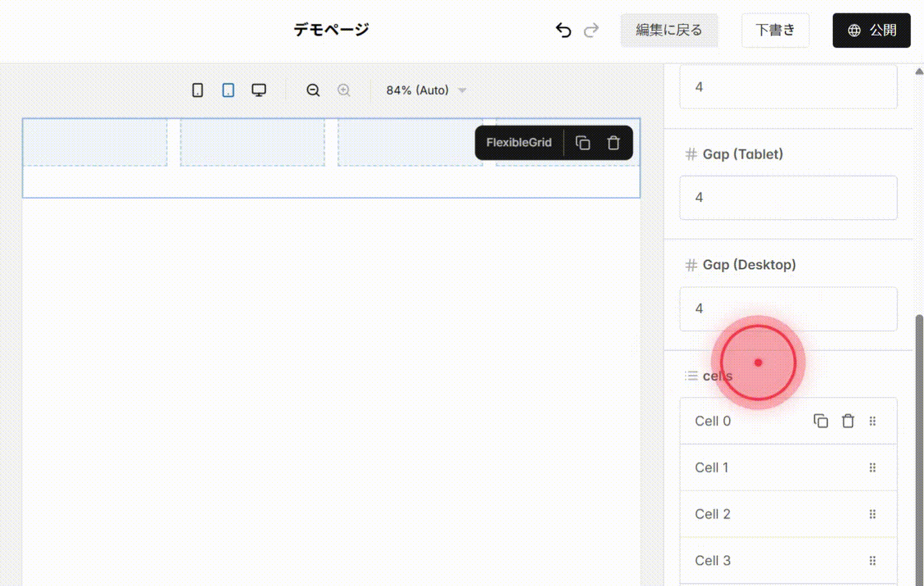The height and width of the screenshot is (586, 924).
Task: Duplicate Cell 0 using its copy icon
Action: pyautogui.click(x=821, y=421)
